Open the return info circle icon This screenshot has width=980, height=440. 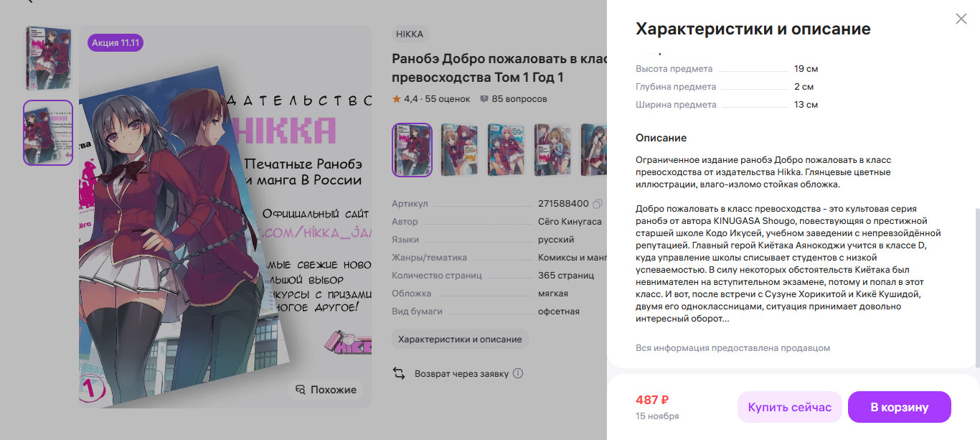click(518, 373)
